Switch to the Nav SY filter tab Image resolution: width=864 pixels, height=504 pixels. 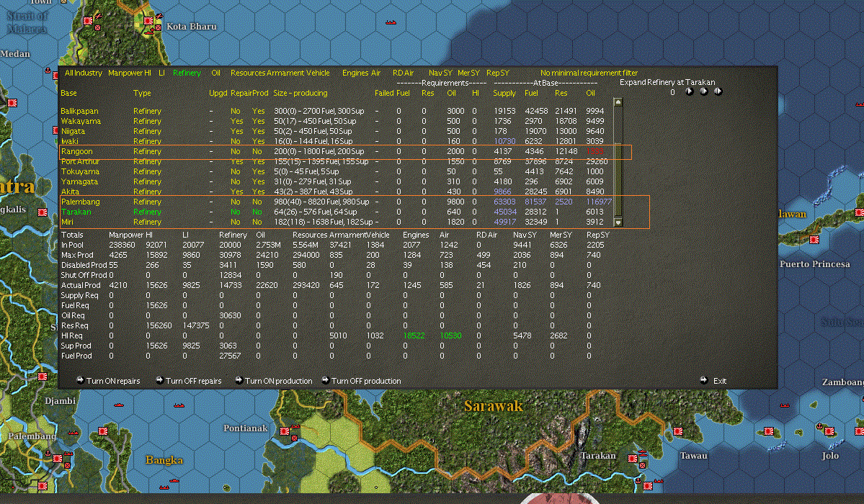click(440, 73)
